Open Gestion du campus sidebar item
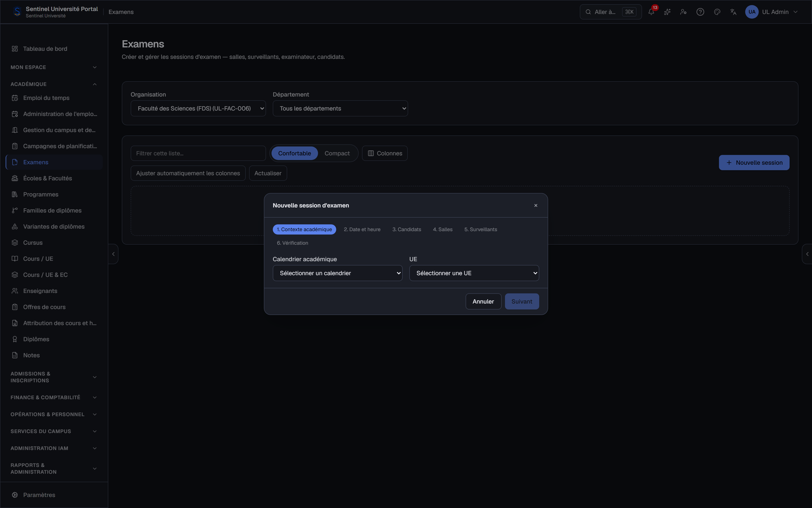 pos(54,130)
